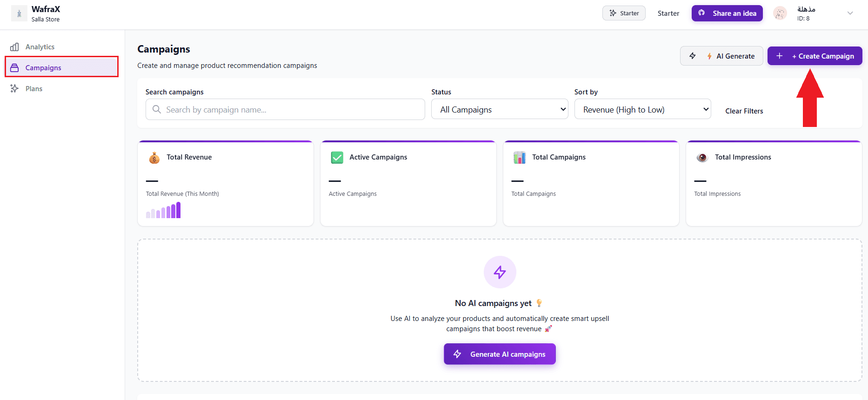Click the Plans sparkle icon

click(x=15, y=89)
